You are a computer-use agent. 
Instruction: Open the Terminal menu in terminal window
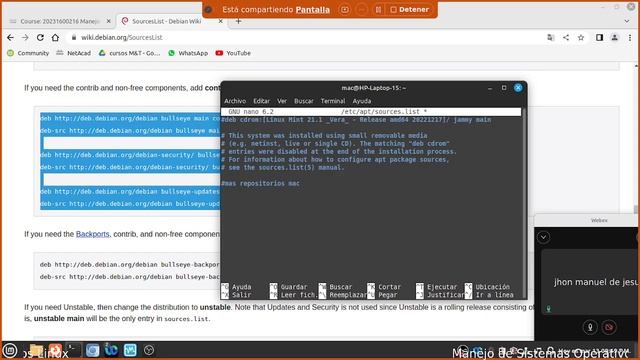click(333, 101)
